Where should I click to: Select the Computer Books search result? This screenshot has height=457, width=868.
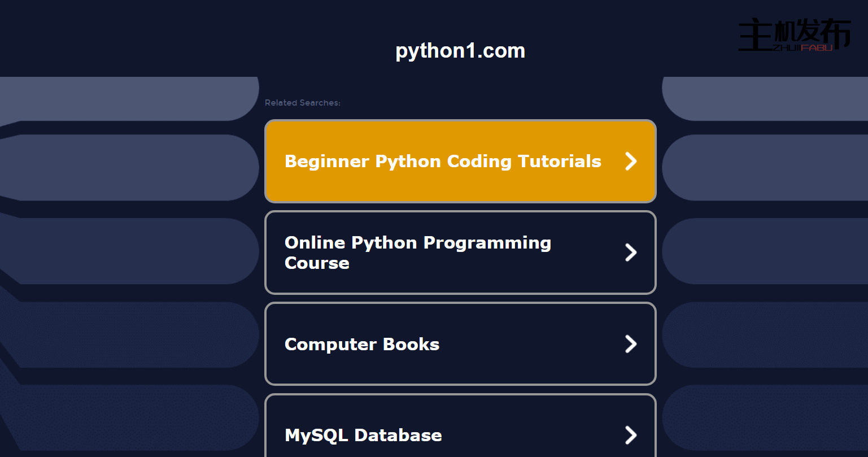pyautogui.click(x=361, y=344)
